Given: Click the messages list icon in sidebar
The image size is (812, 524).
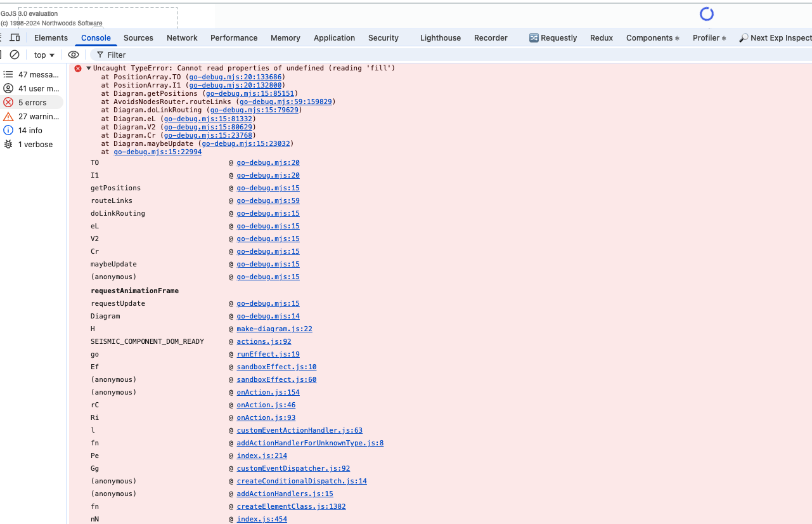Looking at the screenshot, I should coord(8,75).
